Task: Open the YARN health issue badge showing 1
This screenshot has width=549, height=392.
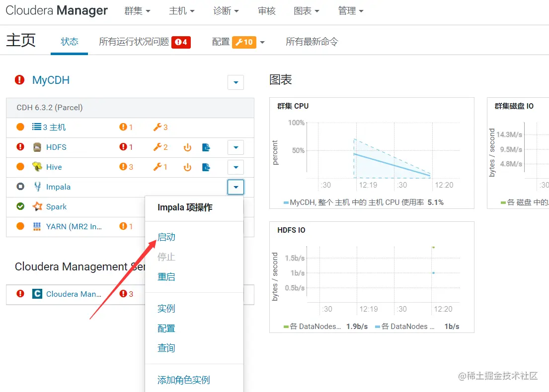Action: click(126, 226)
